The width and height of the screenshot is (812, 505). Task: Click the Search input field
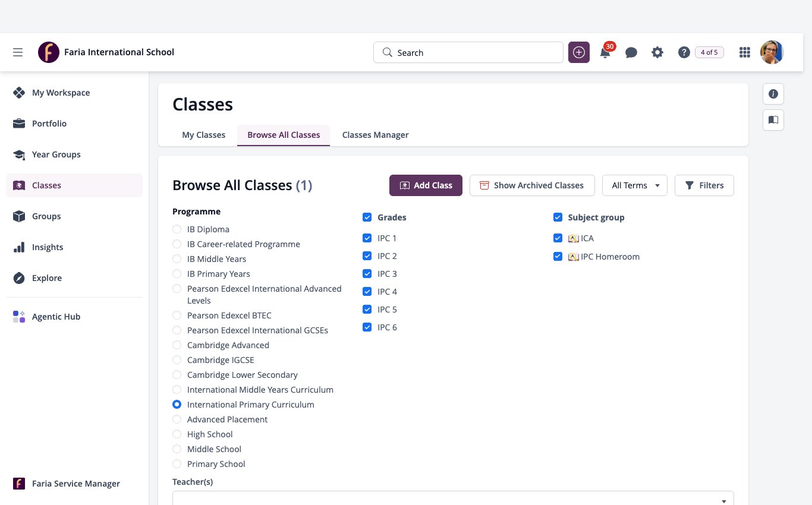[468, 52]
